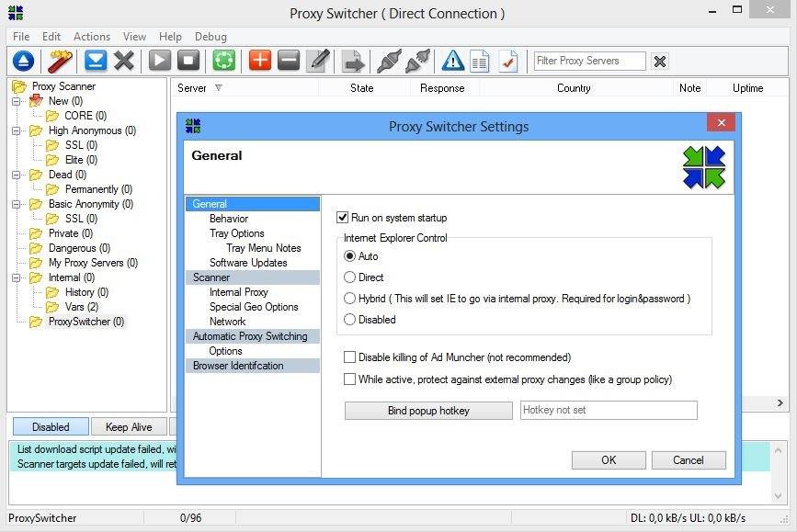Open the document list toolbar icon
Image resolution: width=797 pixels, height=532 pixels.
tap(479, 62)
